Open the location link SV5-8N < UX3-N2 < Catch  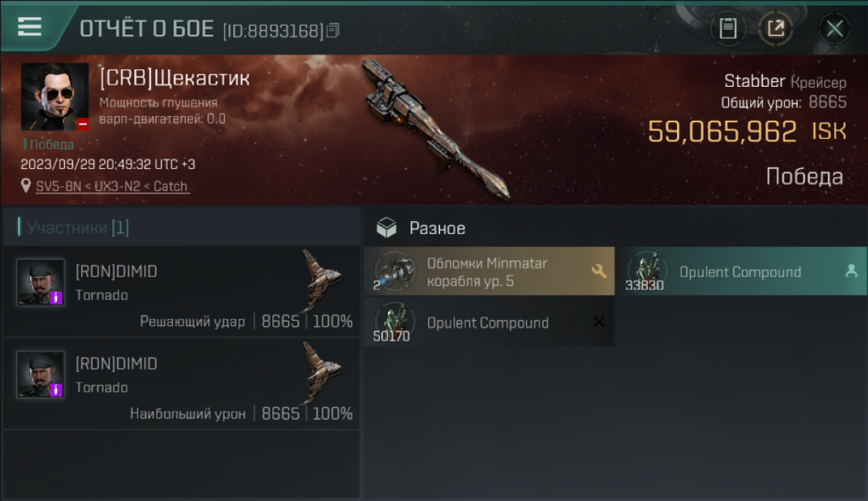(x=112, y=186)
